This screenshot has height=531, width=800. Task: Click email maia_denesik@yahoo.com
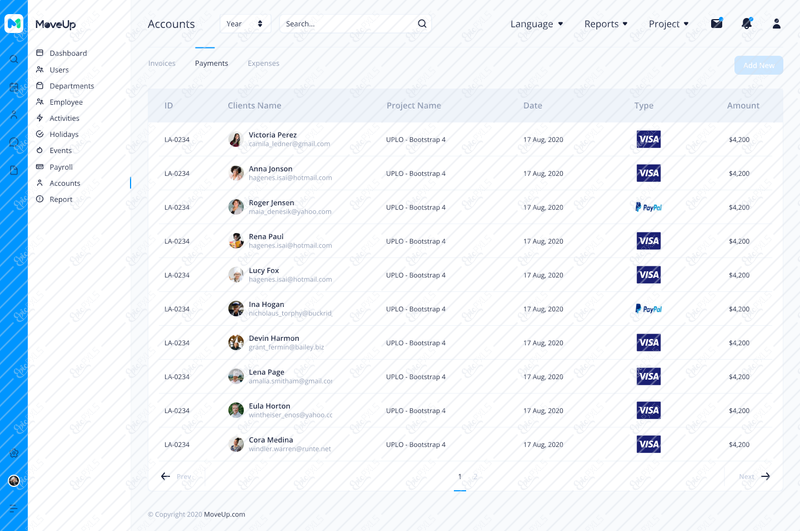click(290, 212)
